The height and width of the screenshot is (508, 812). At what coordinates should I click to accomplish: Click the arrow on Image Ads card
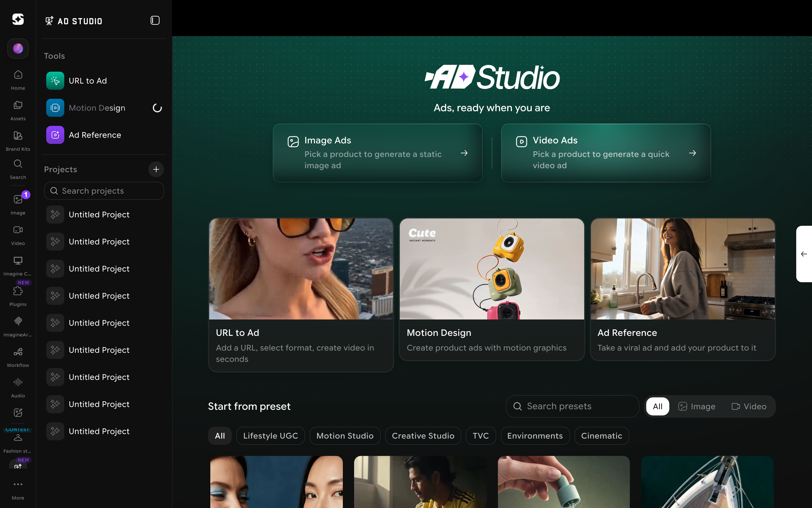[x=464, y=153]
